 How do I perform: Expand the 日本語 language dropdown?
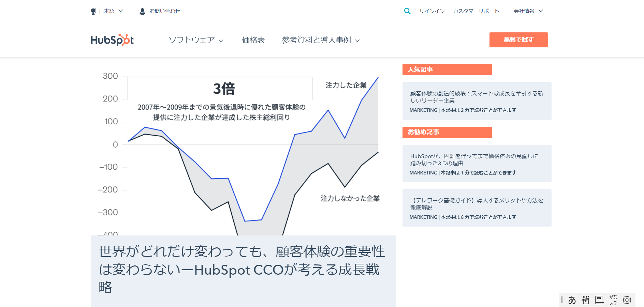111,11
